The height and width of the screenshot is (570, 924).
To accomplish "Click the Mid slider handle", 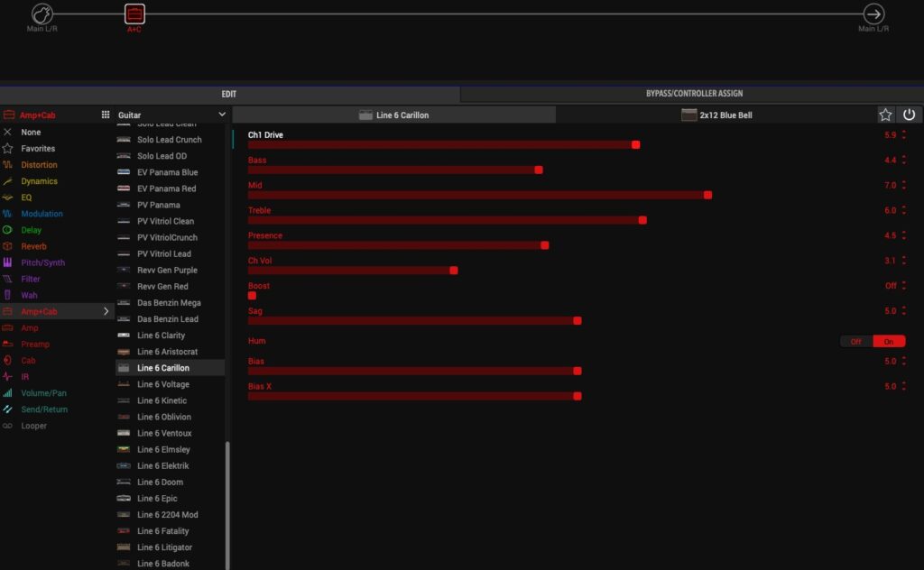I will point(707,195).
